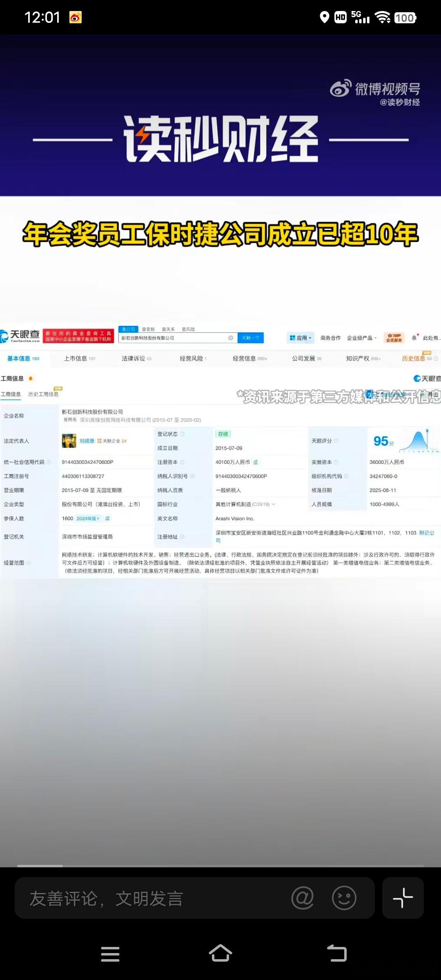Tap the @读秒财经 account watermark label

pos(400,102)
